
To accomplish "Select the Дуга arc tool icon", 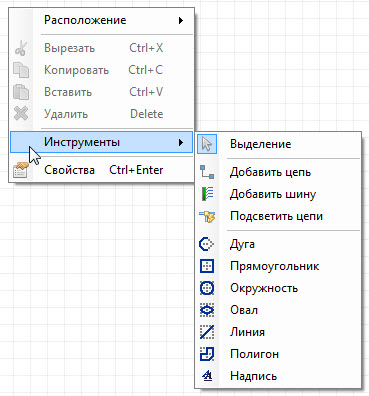I will tap(207, 244).
